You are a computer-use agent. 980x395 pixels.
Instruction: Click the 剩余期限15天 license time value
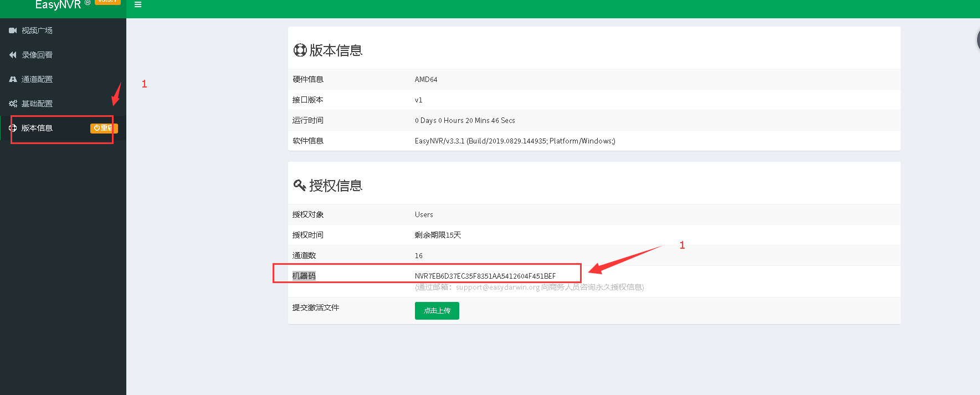coord(438,235)
